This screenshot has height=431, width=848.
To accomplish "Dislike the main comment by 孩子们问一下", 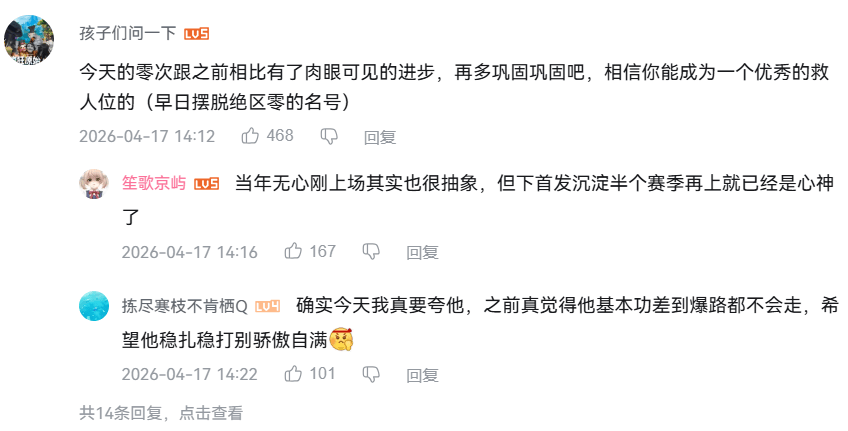I will [328, 136].
